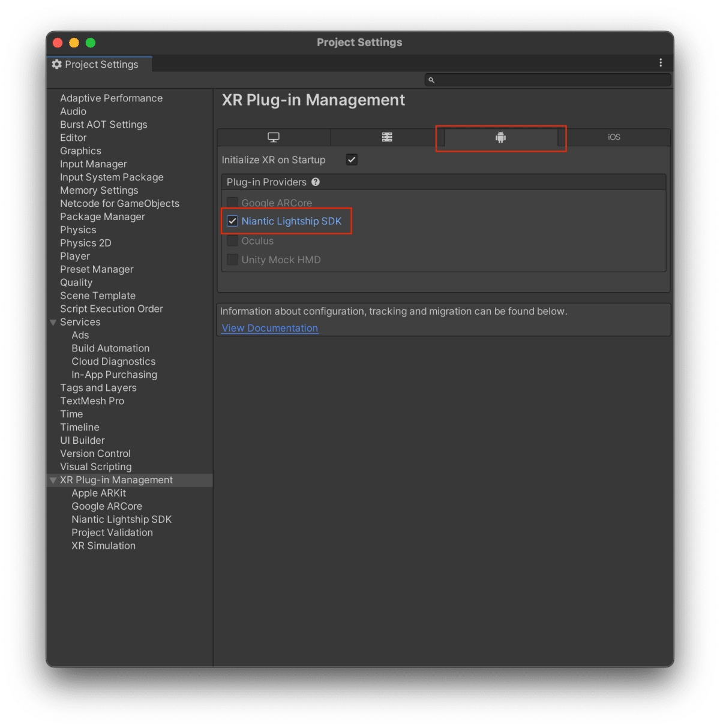Click the Project Settings tab gear icon
720x728 pixels.
click(x=57, y=64)
